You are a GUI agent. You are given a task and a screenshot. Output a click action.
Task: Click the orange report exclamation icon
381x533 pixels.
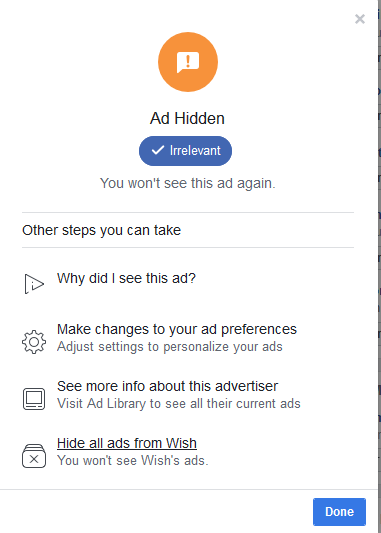[x=188, y=62]
